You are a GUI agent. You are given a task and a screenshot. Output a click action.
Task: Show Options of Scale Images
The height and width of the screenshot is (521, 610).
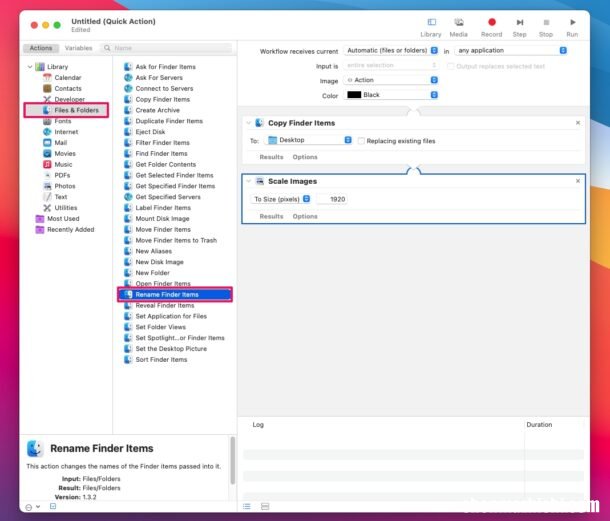tap(305, 216)
